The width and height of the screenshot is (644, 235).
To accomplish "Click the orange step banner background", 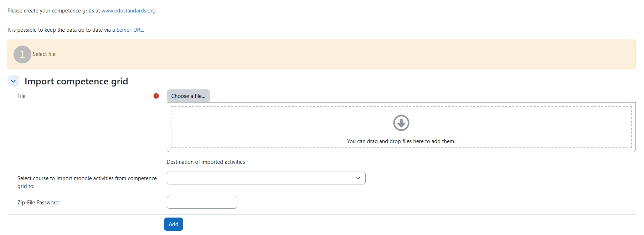I will click(x=321, y=54).
